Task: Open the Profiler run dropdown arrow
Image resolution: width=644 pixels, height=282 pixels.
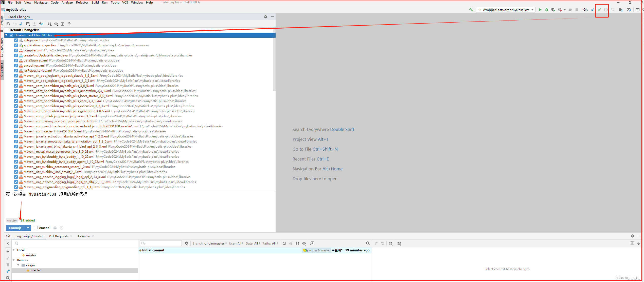Action: click(565, 10)
